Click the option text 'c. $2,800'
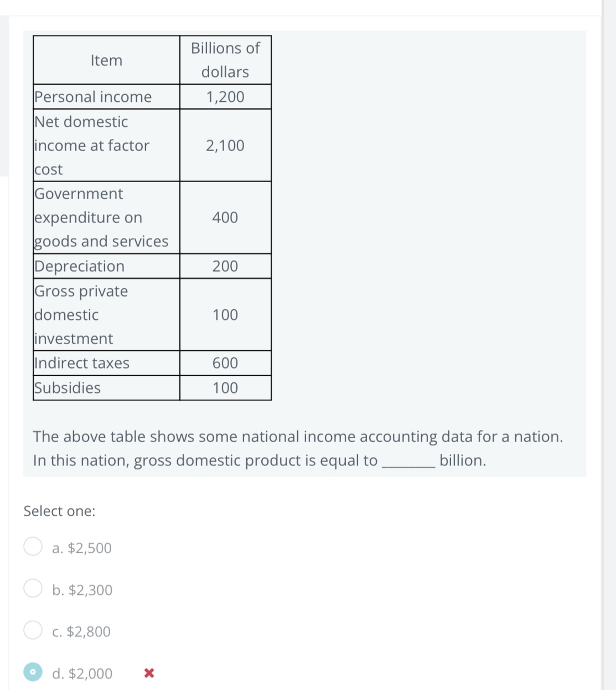Image resolution: width=616 pixels, height=690 pixels. pyautogui.click(x=81, y=631)
